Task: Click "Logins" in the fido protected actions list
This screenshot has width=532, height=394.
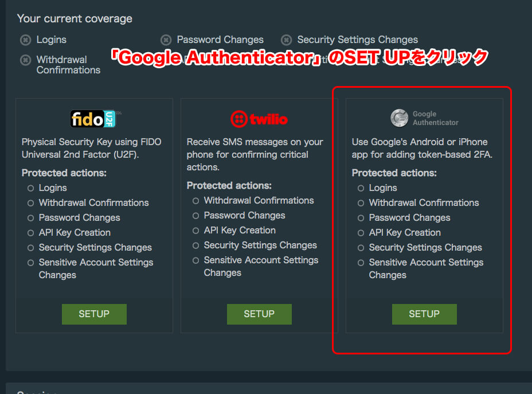Action: [53, 188]
